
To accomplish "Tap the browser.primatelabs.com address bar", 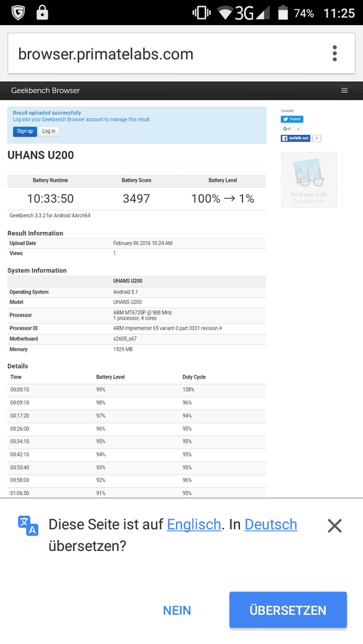I will click(x=181, y=54).
